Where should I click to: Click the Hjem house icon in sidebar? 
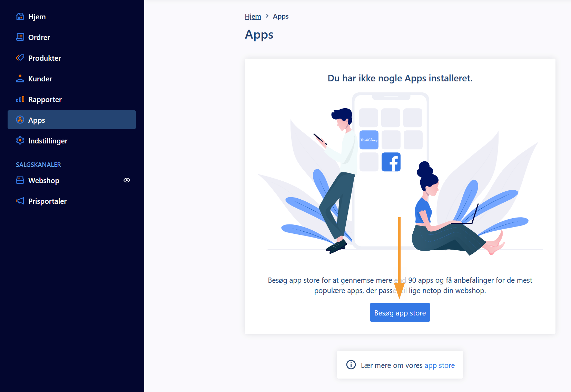click(20, 17)
